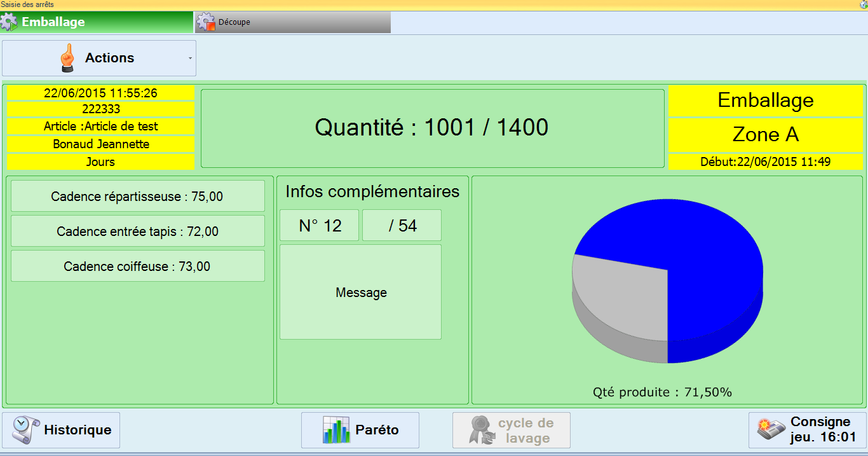The height and width of the screenshot is (456, 868).
Task: Open the Paréto chart
Action: (x=360, y=431)
